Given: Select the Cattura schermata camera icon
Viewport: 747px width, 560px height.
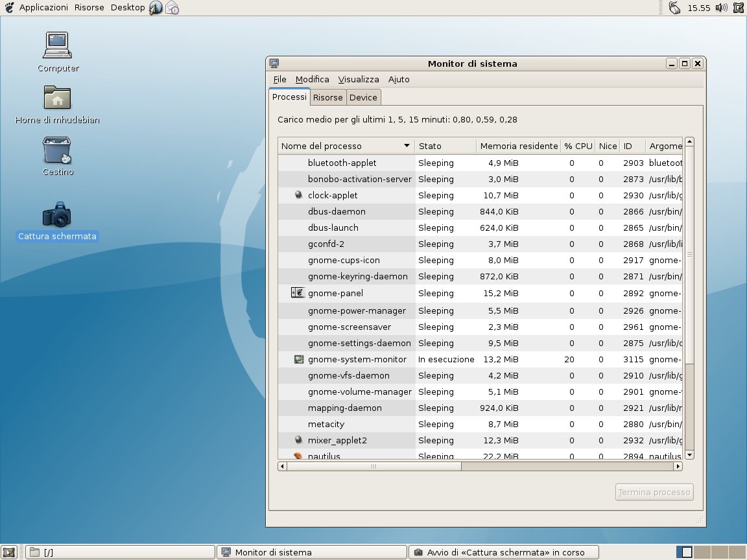Looking at the screenshot, I should pyautogui.click(x=56, y=215).
